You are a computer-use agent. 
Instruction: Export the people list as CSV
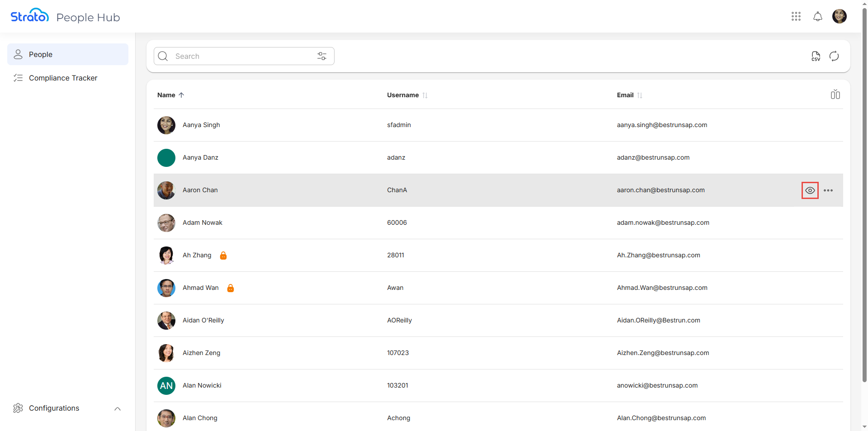coord(816,56)
